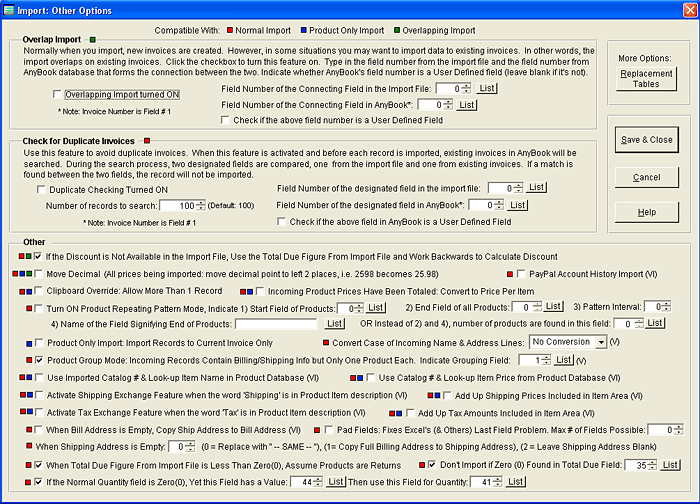Check the PayPal Account History Import box
Screen dimensions: 700x504
522,273
